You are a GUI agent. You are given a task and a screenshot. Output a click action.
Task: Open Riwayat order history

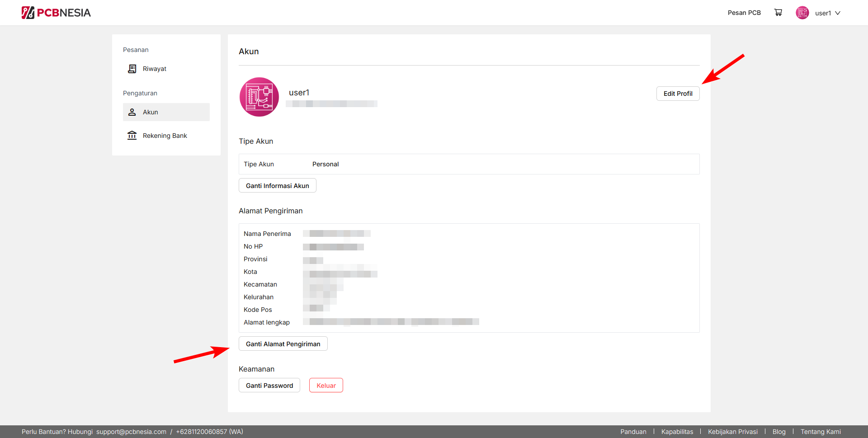pyautogui.click(x=166, y=69)
